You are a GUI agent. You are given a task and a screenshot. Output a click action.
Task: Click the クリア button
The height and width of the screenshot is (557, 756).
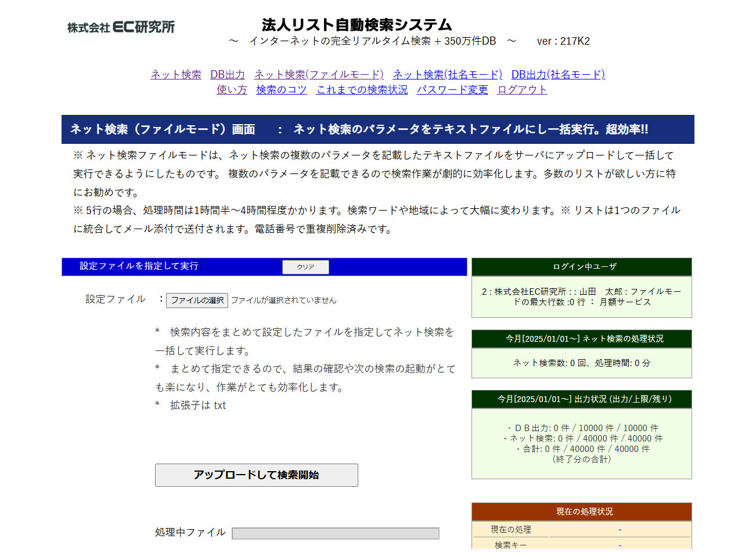pyautogui.click(x=305, y=267)
